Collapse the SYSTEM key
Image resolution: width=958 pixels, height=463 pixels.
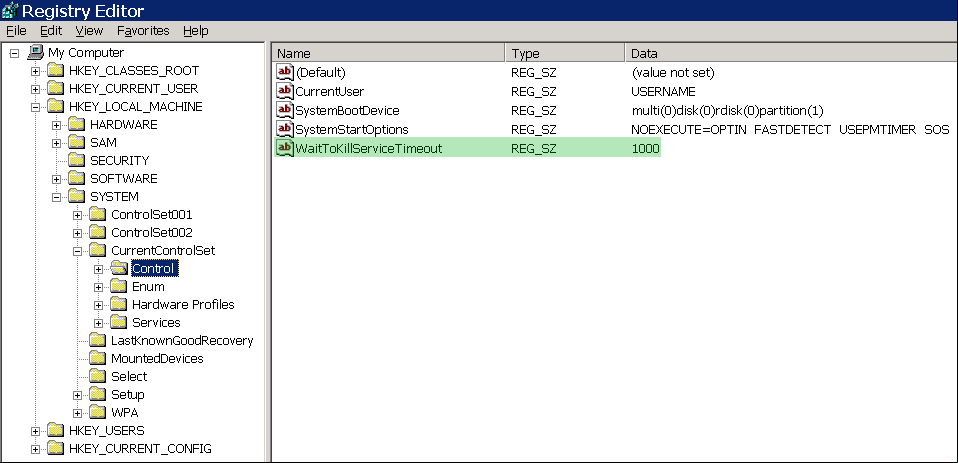(56, 197)
